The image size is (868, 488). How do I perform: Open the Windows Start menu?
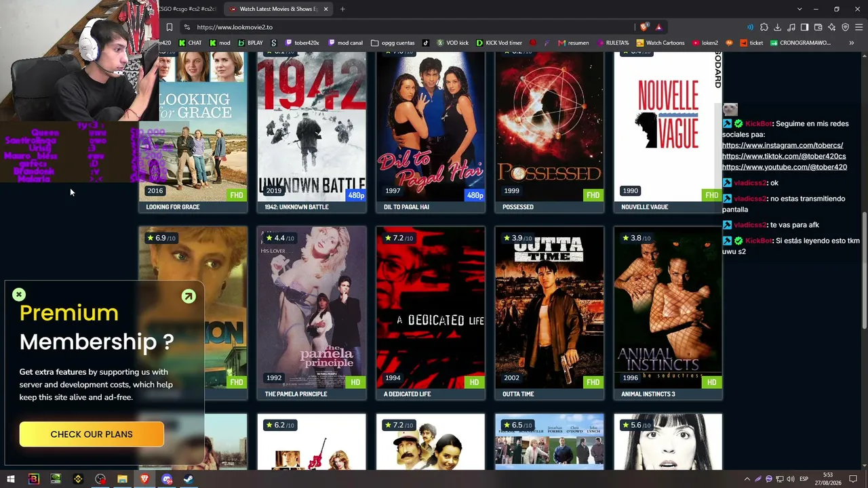(x=11, y=479)
